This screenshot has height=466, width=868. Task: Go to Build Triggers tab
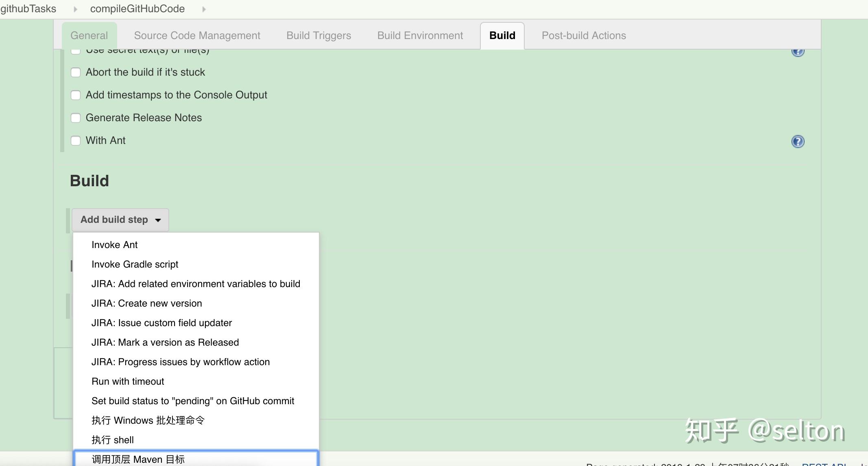tap(318, 36)
